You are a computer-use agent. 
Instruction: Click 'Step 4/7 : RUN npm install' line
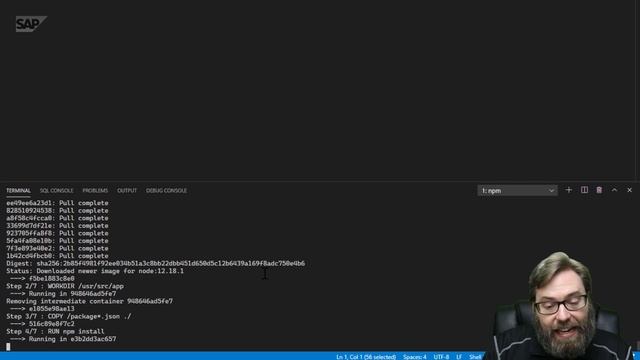tap(55, 331)
